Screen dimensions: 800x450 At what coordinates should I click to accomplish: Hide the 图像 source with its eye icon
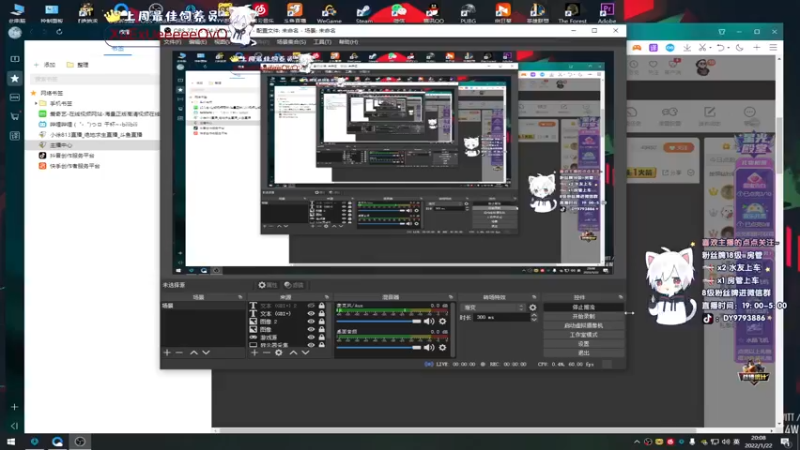tap(311, 329)
